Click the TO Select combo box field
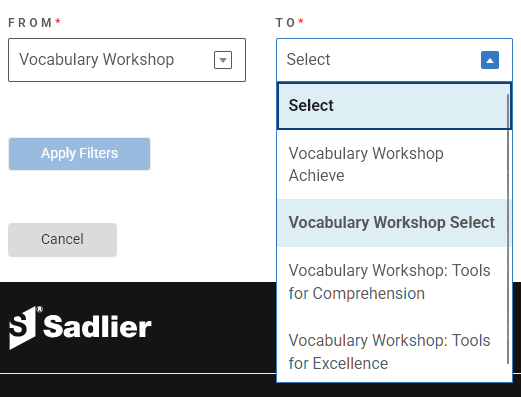Viewport: 521px width, 397px height. [394, 60]
